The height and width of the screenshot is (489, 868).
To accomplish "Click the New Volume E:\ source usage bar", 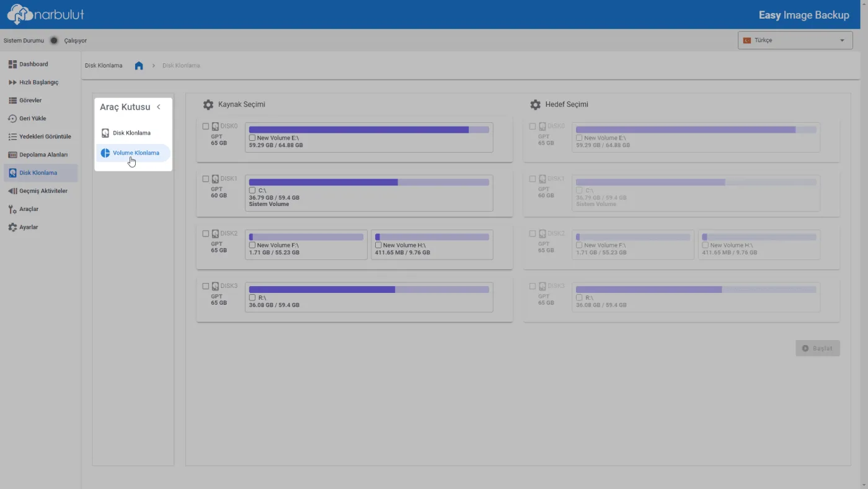I will [x=369, y=130].
